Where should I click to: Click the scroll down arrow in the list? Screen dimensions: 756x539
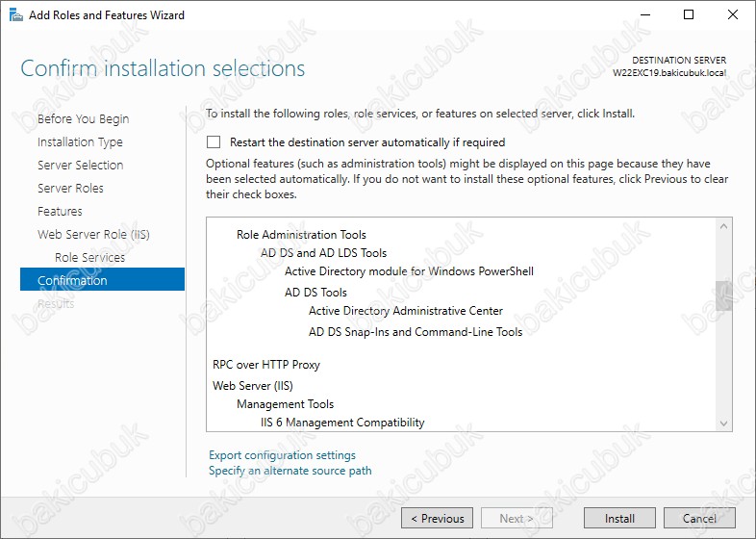click(723, 423)
